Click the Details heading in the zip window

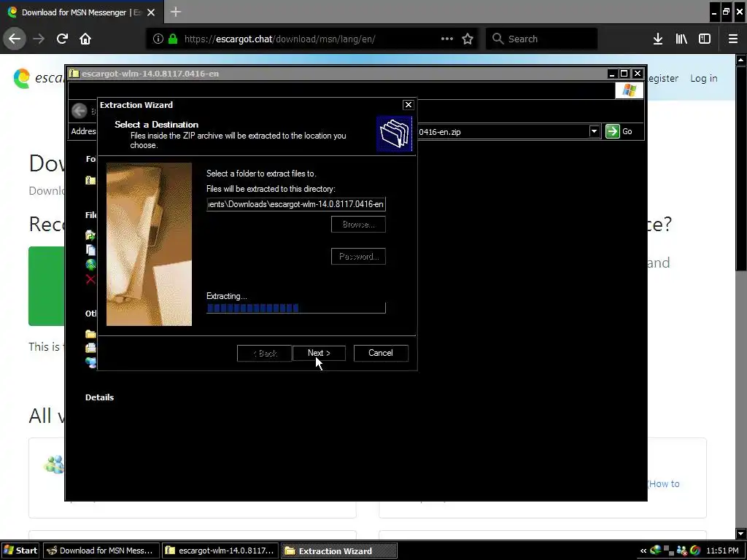click(99, 397)
